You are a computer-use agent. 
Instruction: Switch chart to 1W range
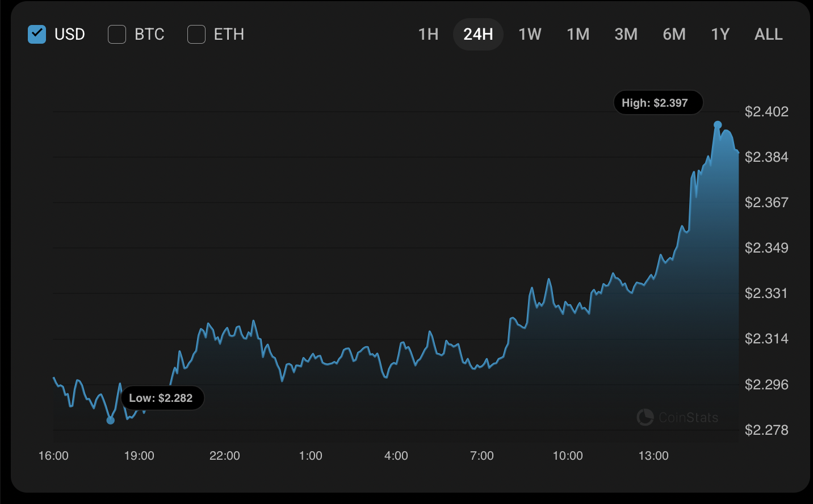pos(530,35)
